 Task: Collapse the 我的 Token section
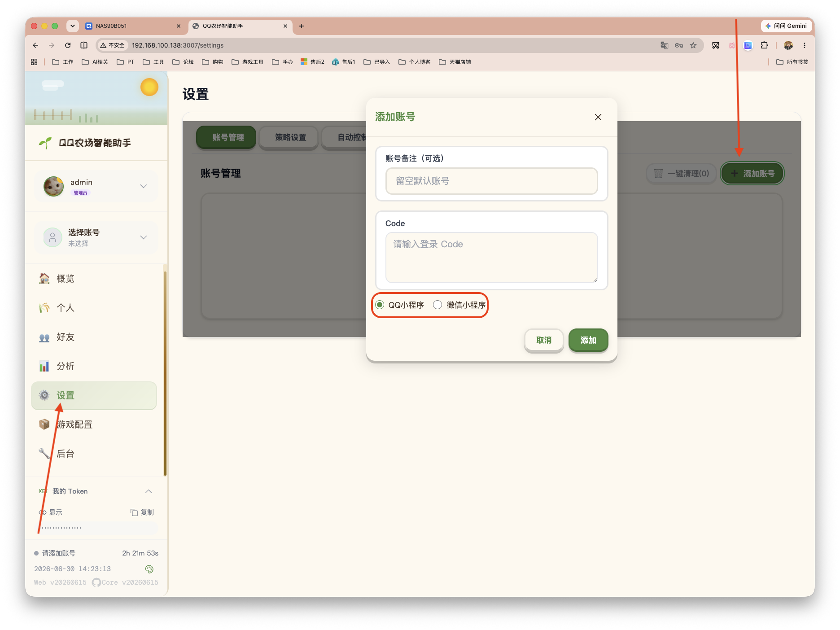click(149, 491)
